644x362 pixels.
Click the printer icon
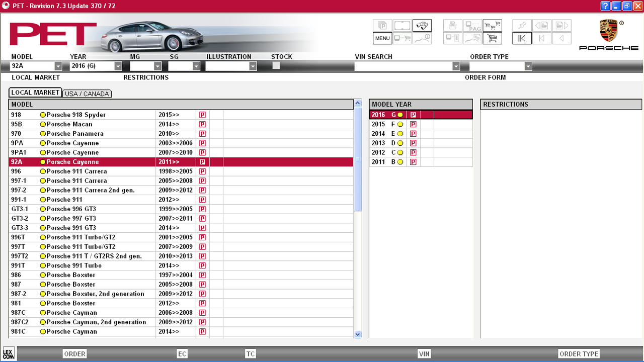pyautogui.click(x=453, y=26)
